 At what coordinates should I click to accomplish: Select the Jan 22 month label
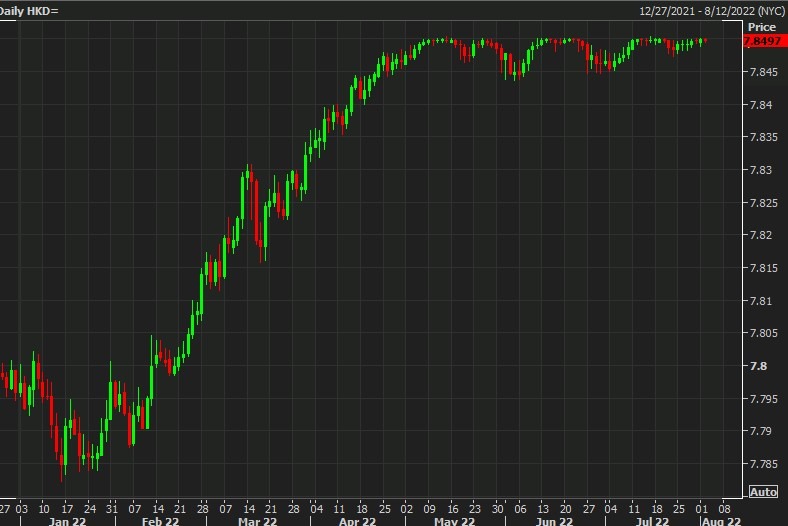[x=67, y=521]
